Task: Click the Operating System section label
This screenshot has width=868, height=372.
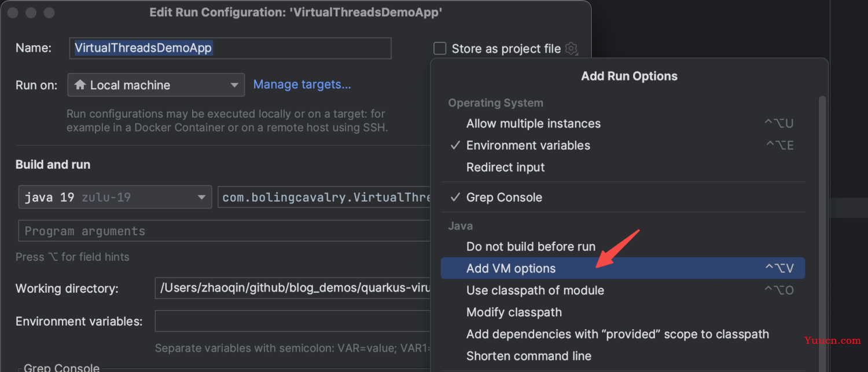Action: [495, 103]
